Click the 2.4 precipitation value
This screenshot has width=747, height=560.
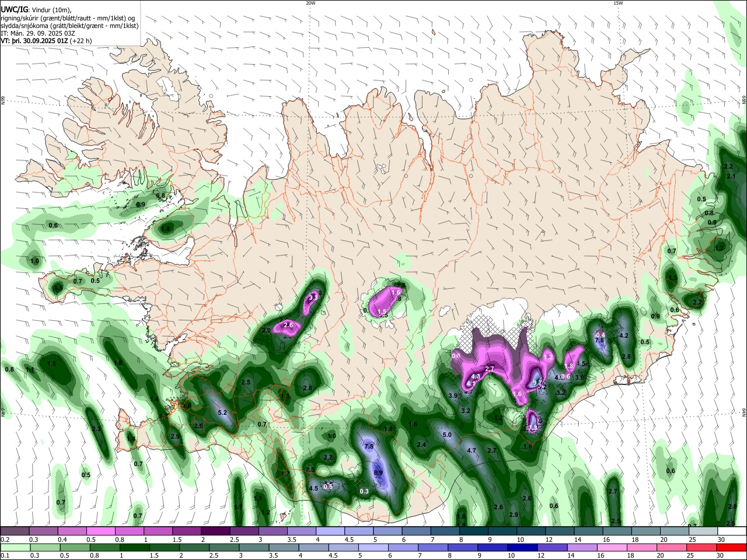tap(421, 444)
